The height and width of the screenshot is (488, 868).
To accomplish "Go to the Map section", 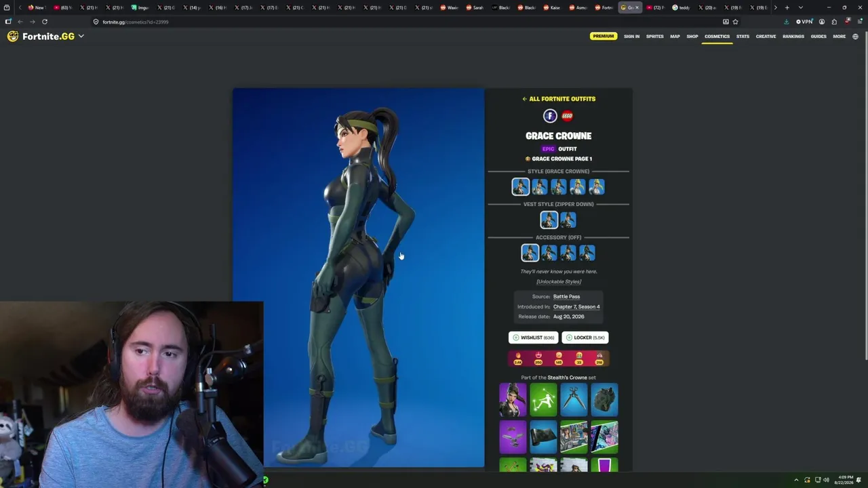I will click(x=675, y=37).
